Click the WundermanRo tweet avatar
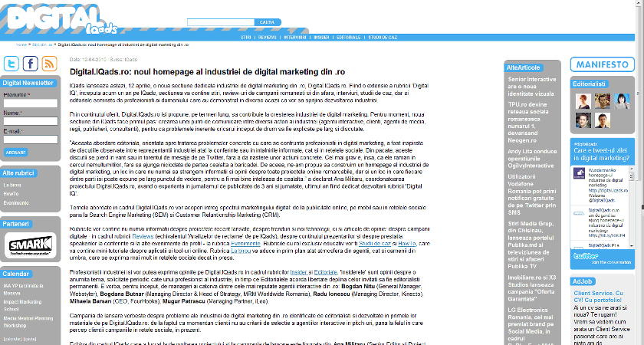Image resolution: width=644 pixels, height=345 pixels. pos(579,173)
